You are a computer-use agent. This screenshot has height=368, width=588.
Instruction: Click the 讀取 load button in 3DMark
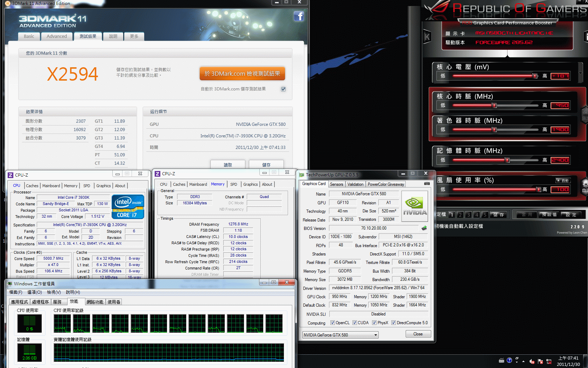[228, 165]
